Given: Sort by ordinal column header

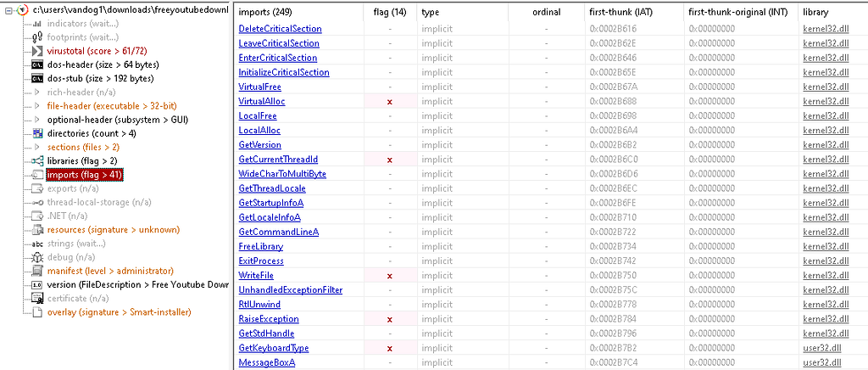Looking at the screenshot, I should (546, 12).
